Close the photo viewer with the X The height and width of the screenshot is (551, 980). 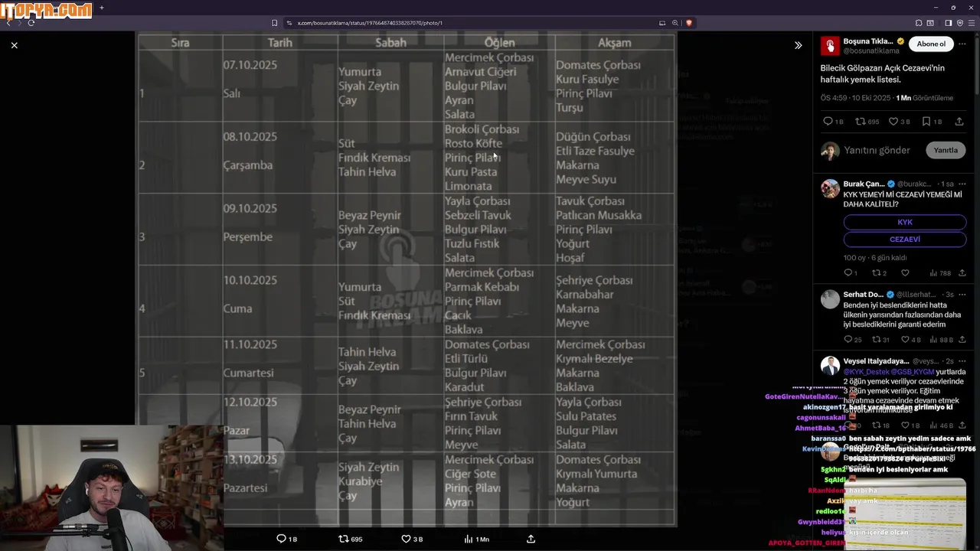(x=14, y=45)
